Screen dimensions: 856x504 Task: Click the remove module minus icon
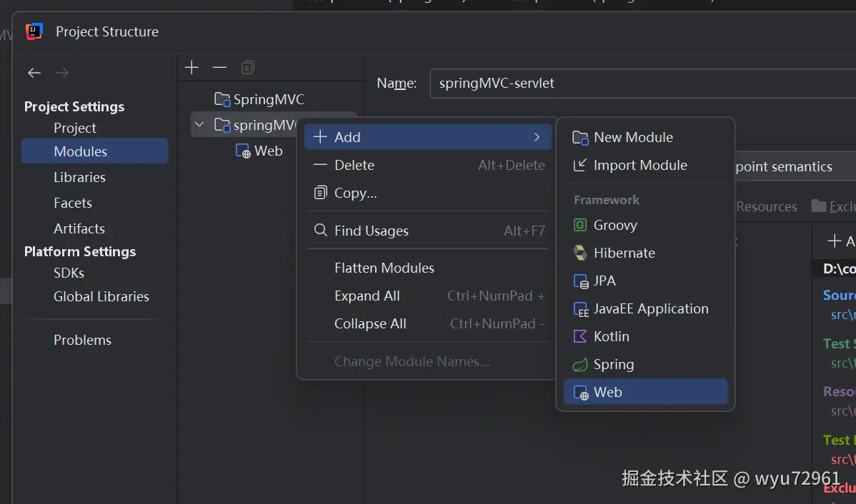click(x=219, y=68)
